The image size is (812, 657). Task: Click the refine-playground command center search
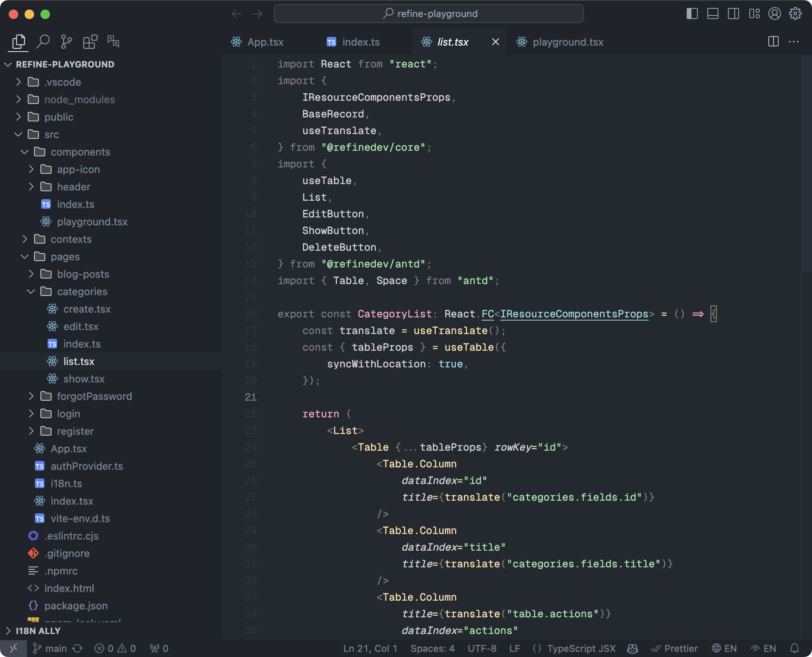tap(429, 14)
